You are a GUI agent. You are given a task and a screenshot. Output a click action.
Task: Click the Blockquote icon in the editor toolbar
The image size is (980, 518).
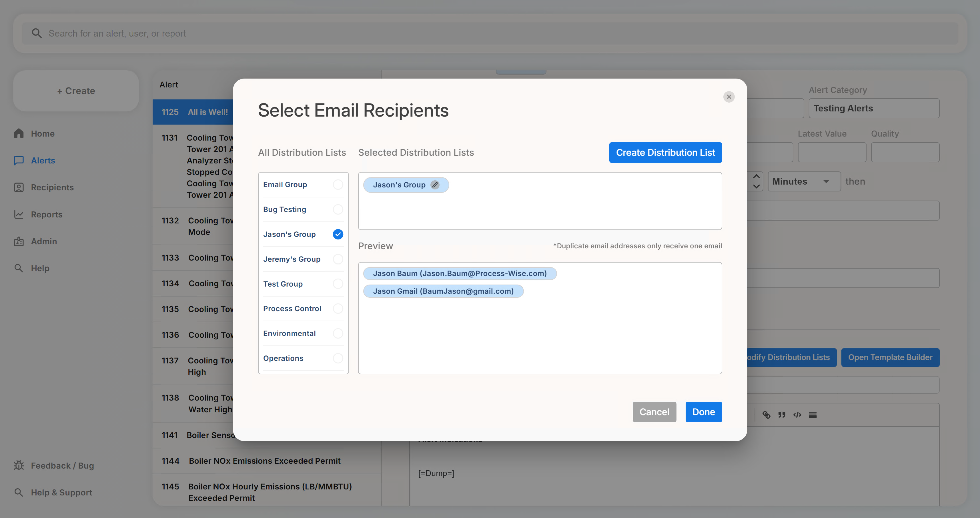click(782, 415)
